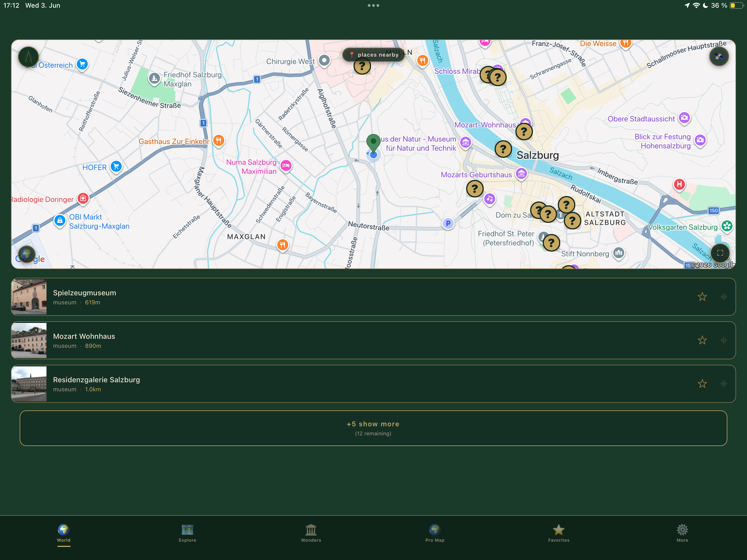Open the Spielzeugmuseum thumbnail photo
The width and height of the screenshot is (747, 560).
point(29,297)
